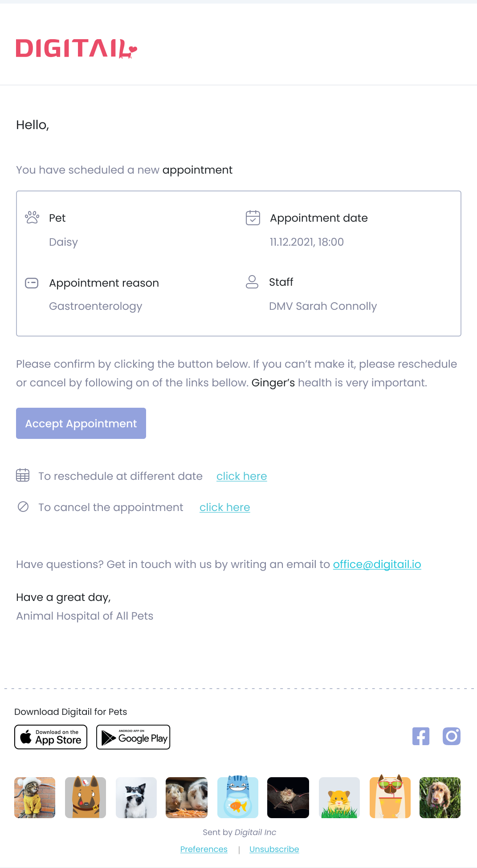This screenshot has width=477, height=868.
Task: Tap the Download on the App Store badge
Action: pos(51,737)
